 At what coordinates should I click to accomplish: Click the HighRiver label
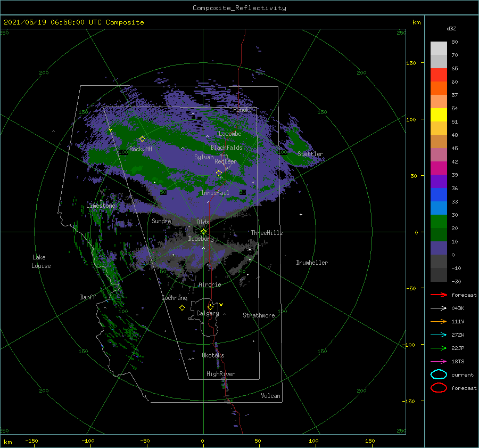[x=221, y=374]
